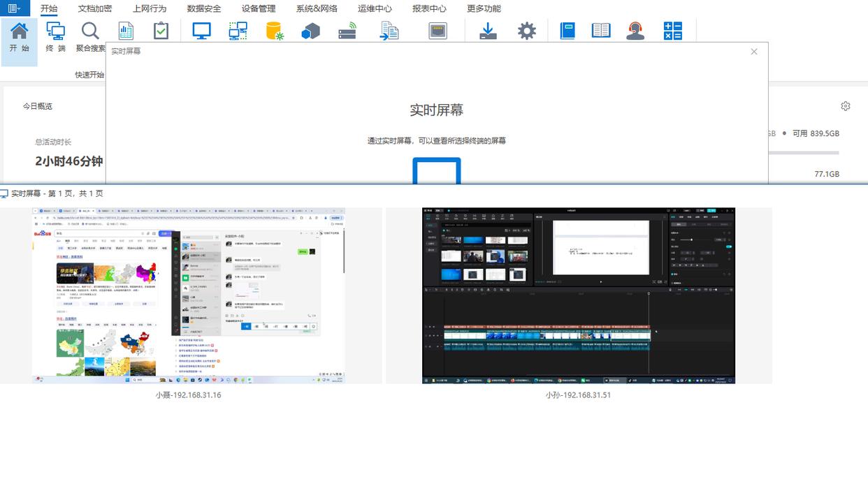This screenshot has width=868, height=500.
Task: Open the 今日概览 settings gear
Action: point(846,106)
